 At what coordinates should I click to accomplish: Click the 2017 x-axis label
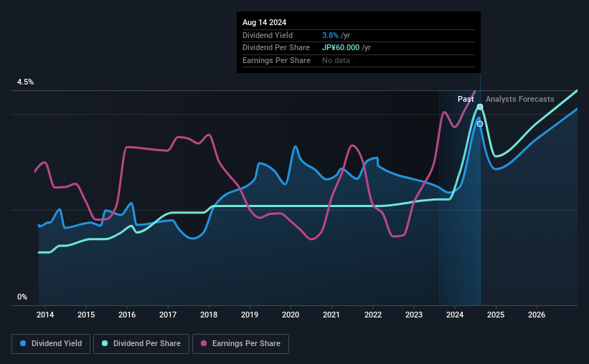click(x=168, y=315)
